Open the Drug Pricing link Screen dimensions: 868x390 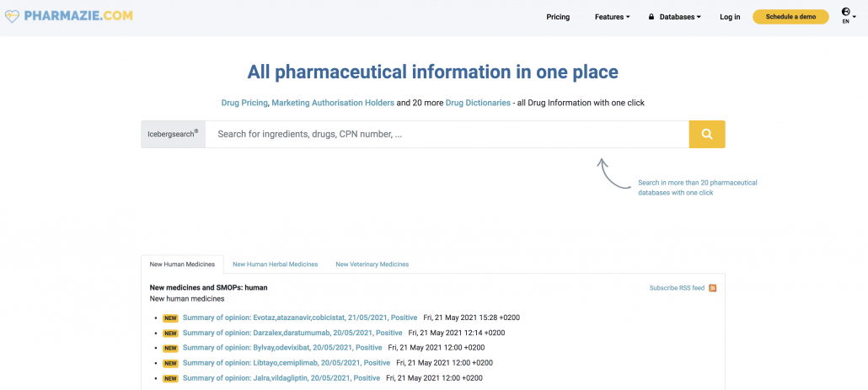point(244,103)
